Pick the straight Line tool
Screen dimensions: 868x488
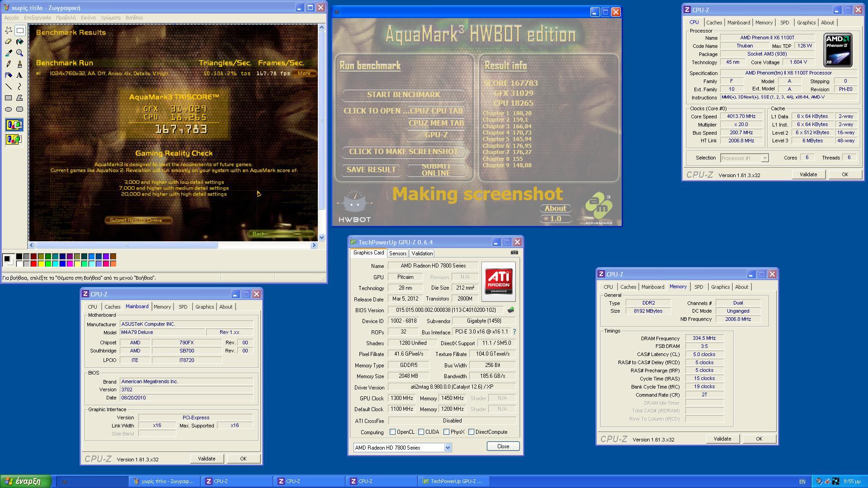tap(9, 87)
